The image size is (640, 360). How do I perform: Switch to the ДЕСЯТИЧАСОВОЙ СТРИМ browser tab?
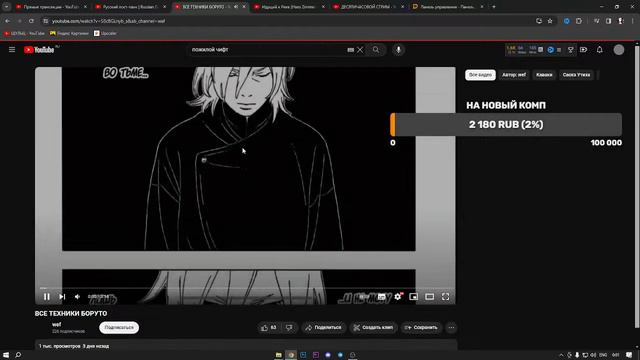click(x=369, y=7)
